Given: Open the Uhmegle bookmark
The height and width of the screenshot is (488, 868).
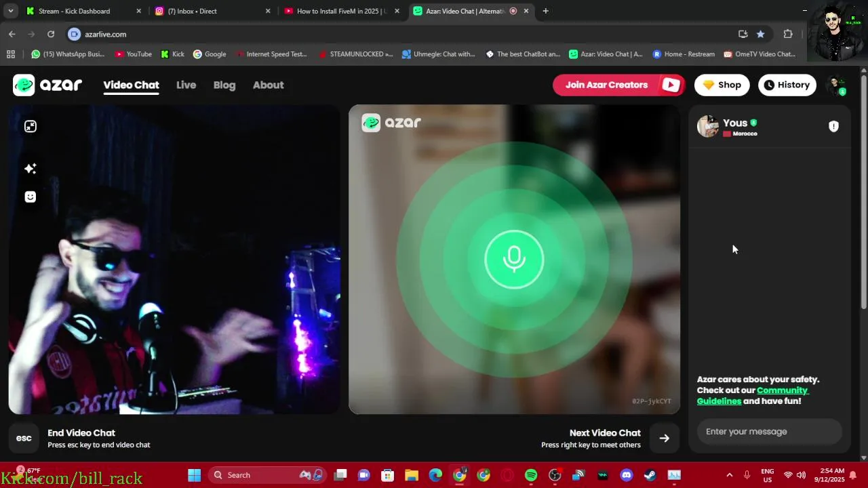Looking at the screenshot, I should [439, 54].
